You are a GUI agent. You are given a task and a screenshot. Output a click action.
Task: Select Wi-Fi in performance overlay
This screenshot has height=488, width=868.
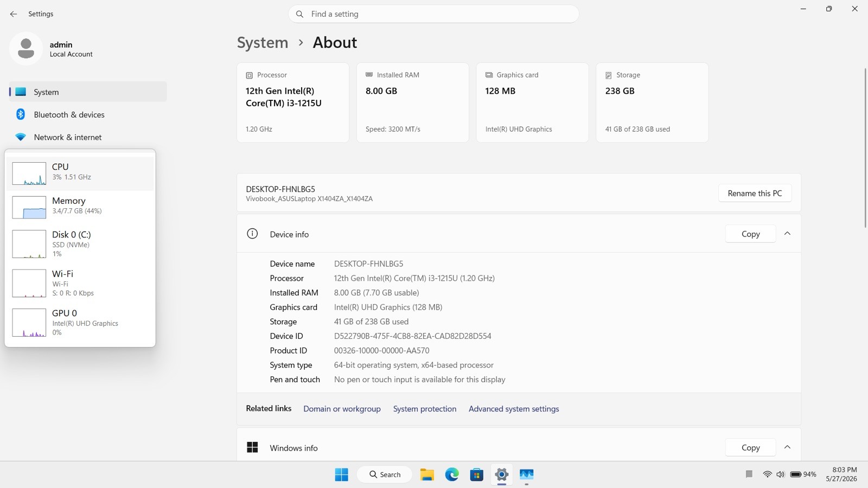pyautogui.click(x=80, y=283)
